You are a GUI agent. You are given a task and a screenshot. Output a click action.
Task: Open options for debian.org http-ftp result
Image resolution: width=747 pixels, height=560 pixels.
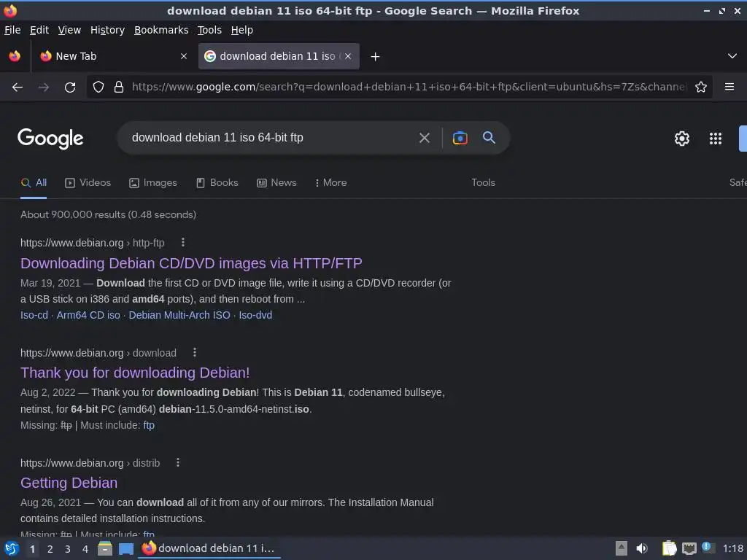pyautogui.click(x=182, y=243)
